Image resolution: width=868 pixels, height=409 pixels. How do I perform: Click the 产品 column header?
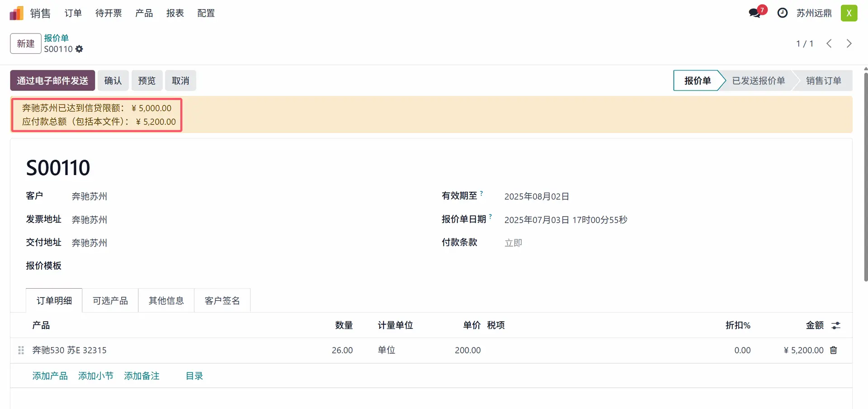[41, 325]
